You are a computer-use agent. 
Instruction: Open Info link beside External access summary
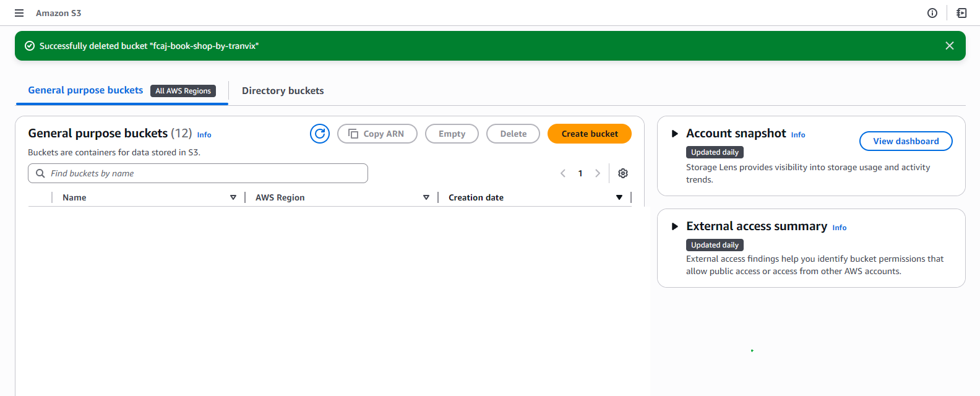click(839, 228)
